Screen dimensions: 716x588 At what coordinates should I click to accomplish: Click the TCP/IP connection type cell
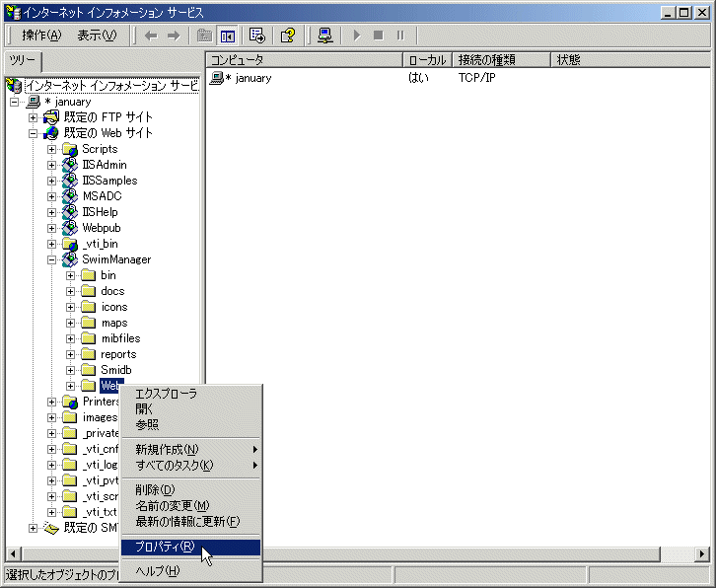pos(476,78)
